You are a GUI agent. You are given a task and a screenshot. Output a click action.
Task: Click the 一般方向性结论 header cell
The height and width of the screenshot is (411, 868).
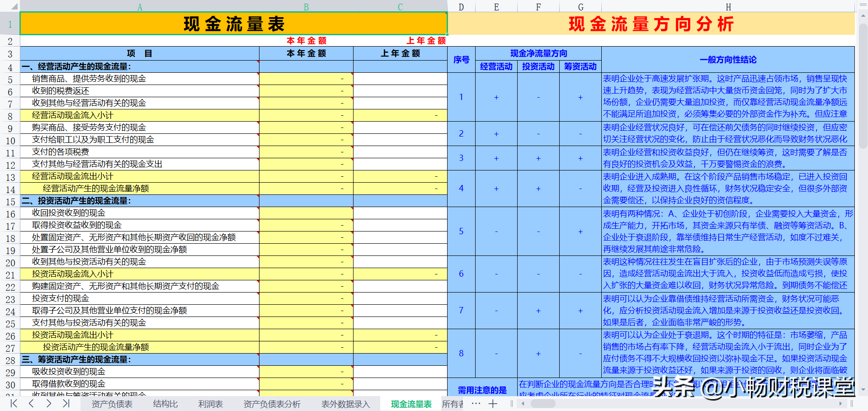[728, 60]
